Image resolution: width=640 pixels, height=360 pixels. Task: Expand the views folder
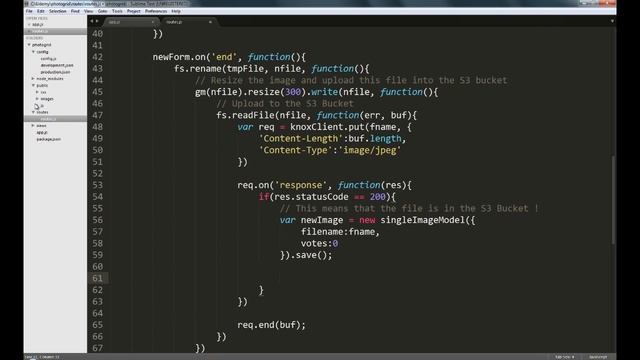tap(33, 126)
